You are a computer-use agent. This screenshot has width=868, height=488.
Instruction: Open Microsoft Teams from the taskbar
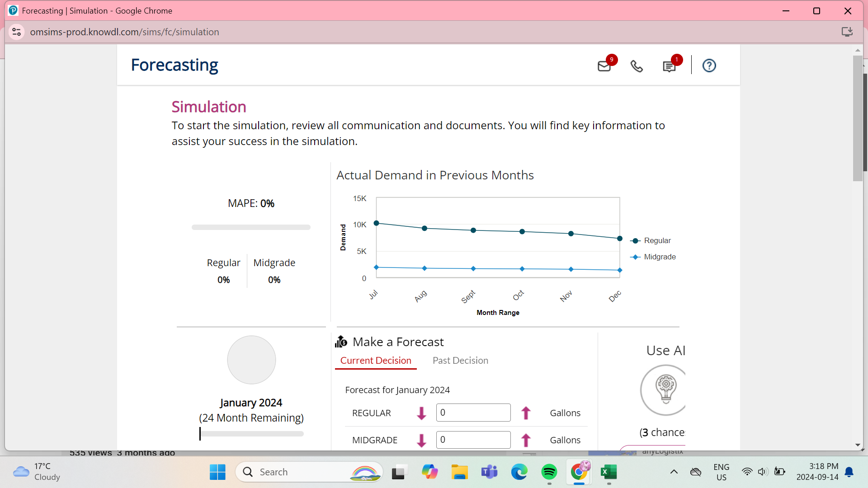pyautogui.click(x=489, y=472)
